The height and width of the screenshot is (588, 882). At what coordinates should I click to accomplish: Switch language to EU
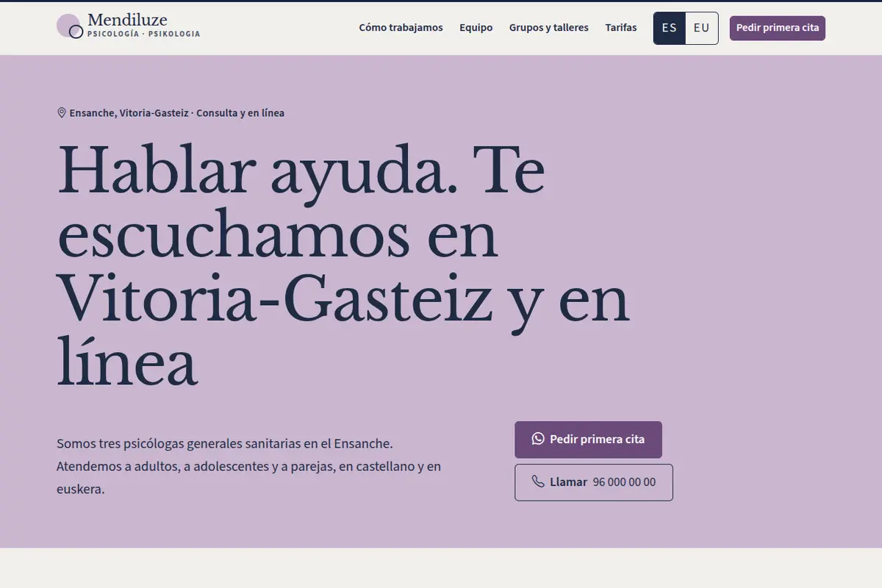(x=702, y=28)
